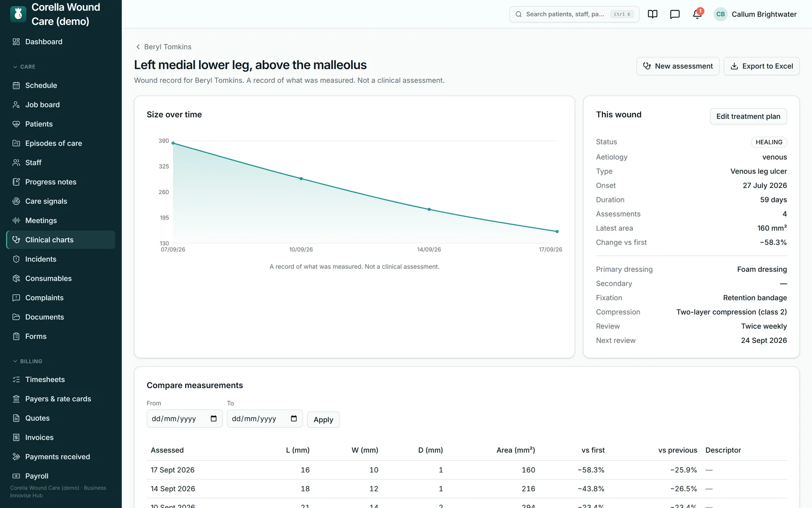812x508 pixels.
Task: Apply the compare date range
Action: click(323, 420)
